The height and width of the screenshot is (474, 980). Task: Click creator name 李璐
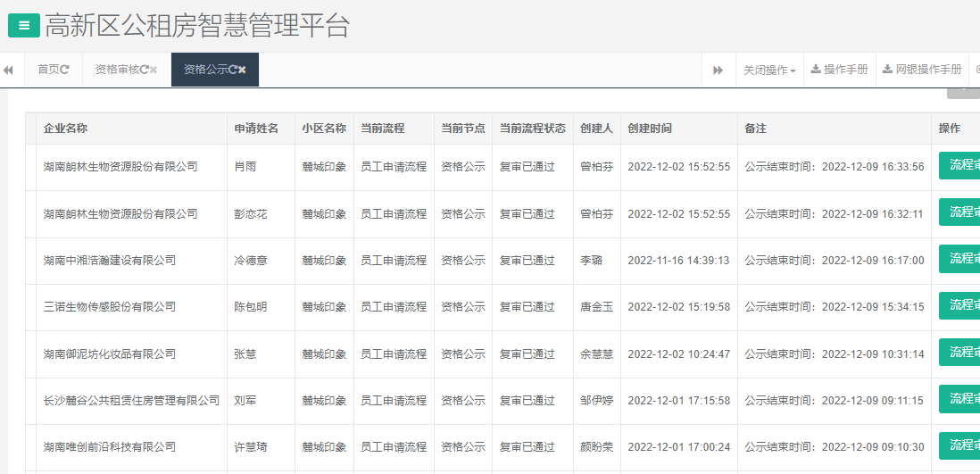[x=591, y=260]
